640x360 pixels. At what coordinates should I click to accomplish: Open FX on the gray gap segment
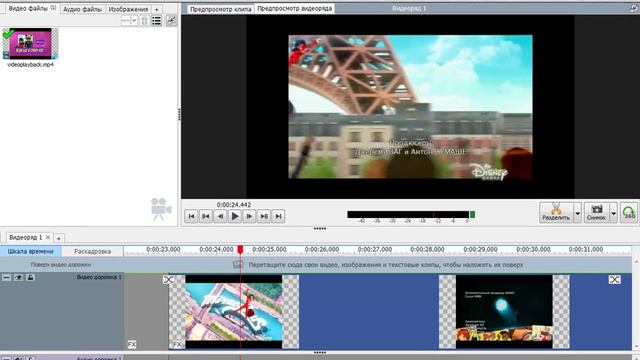(132, 345)
